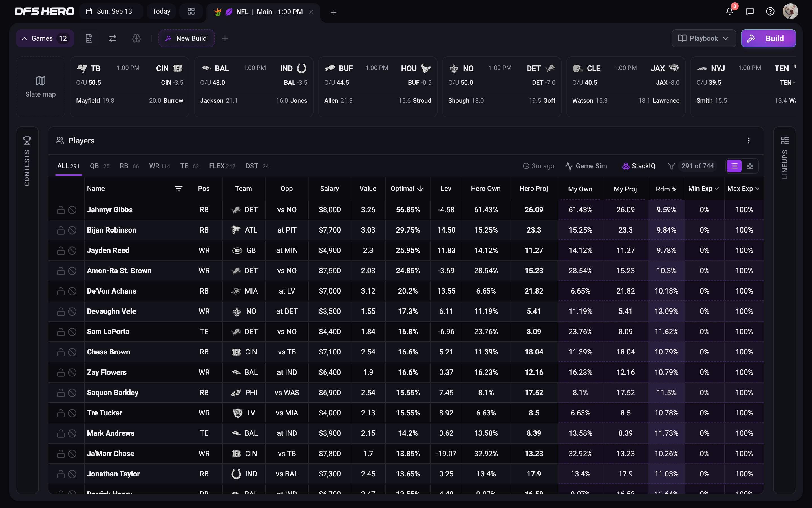Open the notifications bell
Screen dimensions: 812x508
point(729,11)
